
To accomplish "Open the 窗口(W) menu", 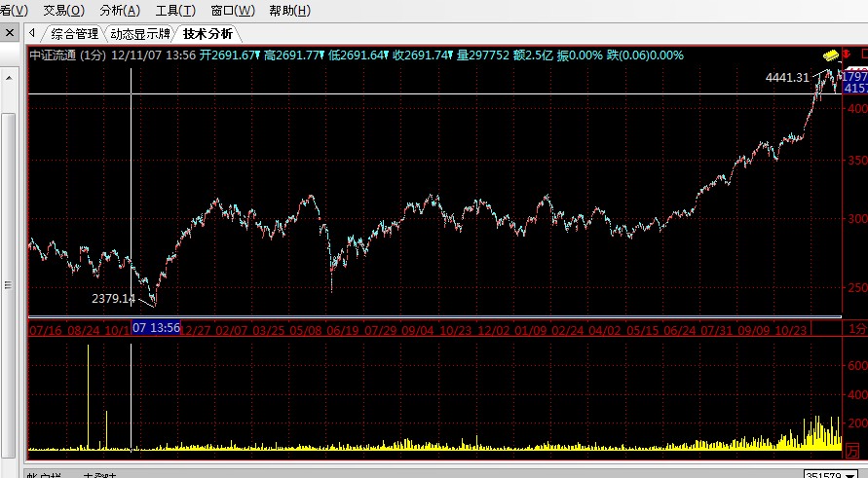I will tap(232, 11).
